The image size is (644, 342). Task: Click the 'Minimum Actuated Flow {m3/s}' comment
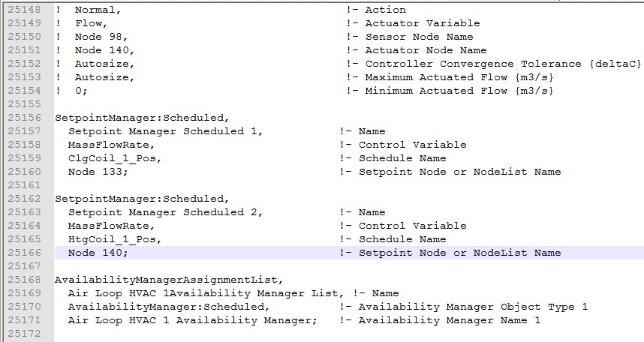(459, 91)
